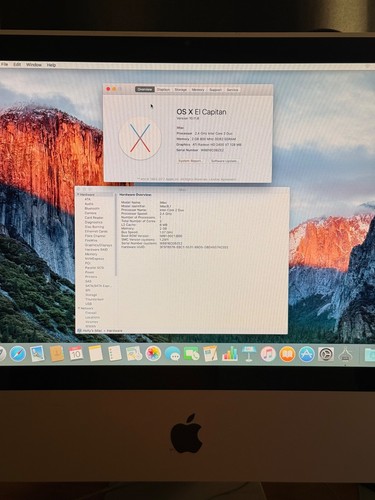Viewport: 375px width, 500px height.
Task: Open Reminders from the Dock
Action: 115,354
